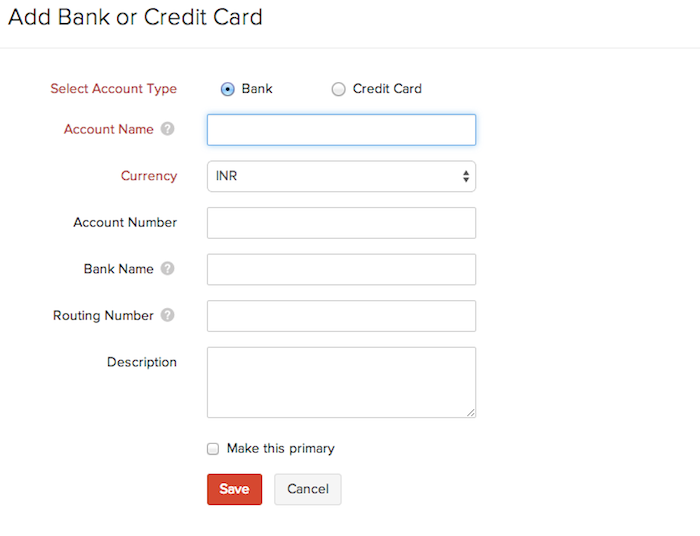Click the Description box resize handle

coord(470,411)
